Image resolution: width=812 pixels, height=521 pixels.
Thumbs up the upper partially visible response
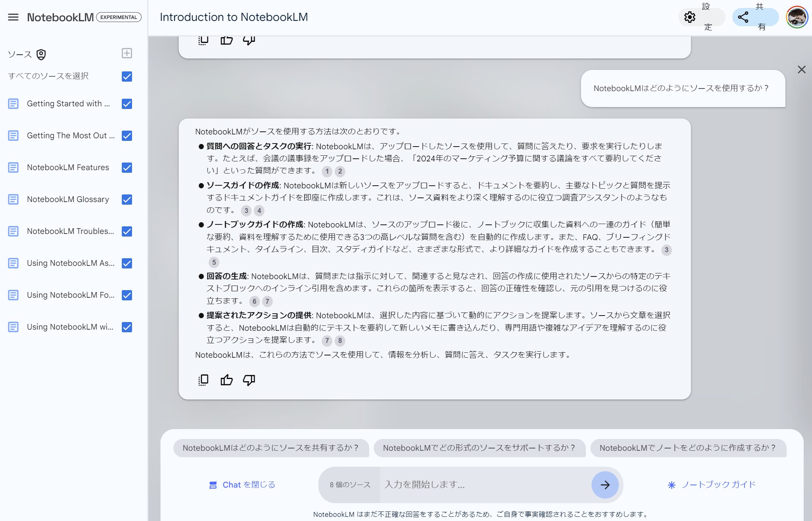(227, 40)
